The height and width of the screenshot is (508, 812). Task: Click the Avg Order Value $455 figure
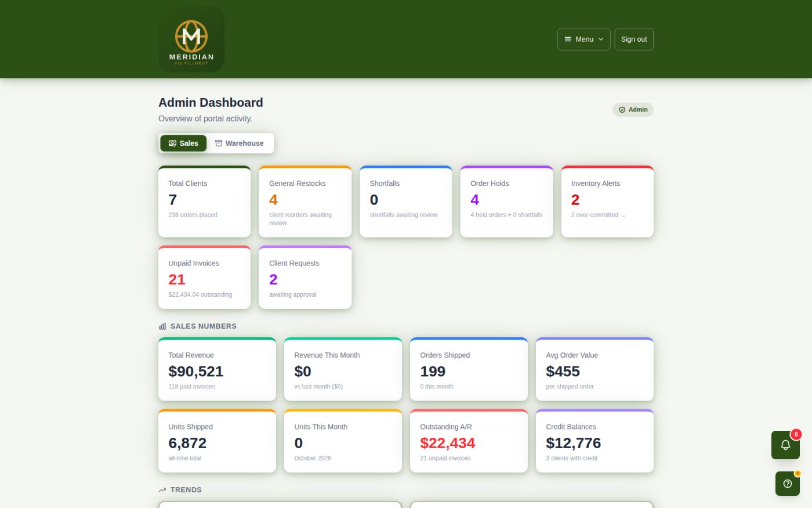(563, 372)
